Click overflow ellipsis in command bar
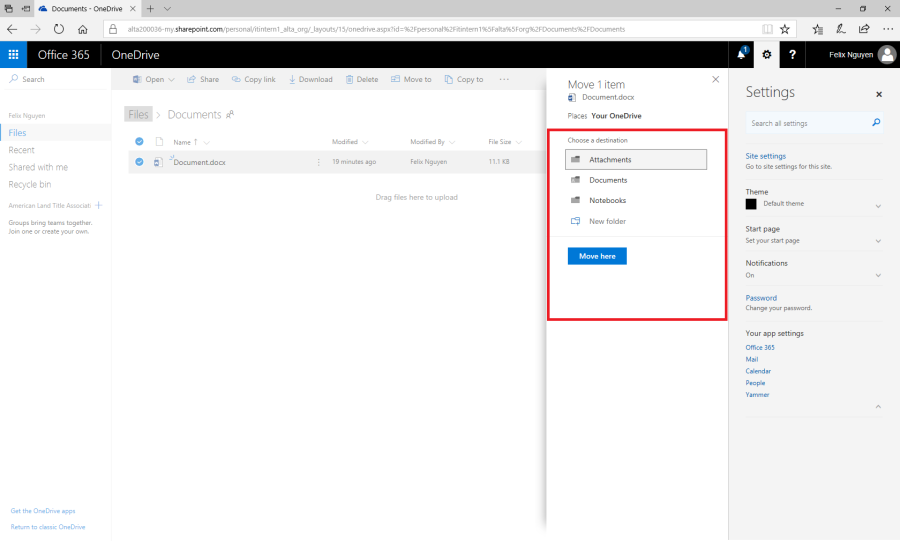Screen dimensions: 900x541 [504, 79]
